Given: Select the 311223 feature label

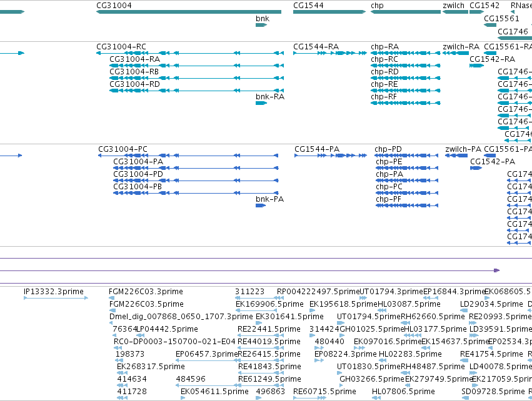Looking at the screenshot, I should coord(249,292).
